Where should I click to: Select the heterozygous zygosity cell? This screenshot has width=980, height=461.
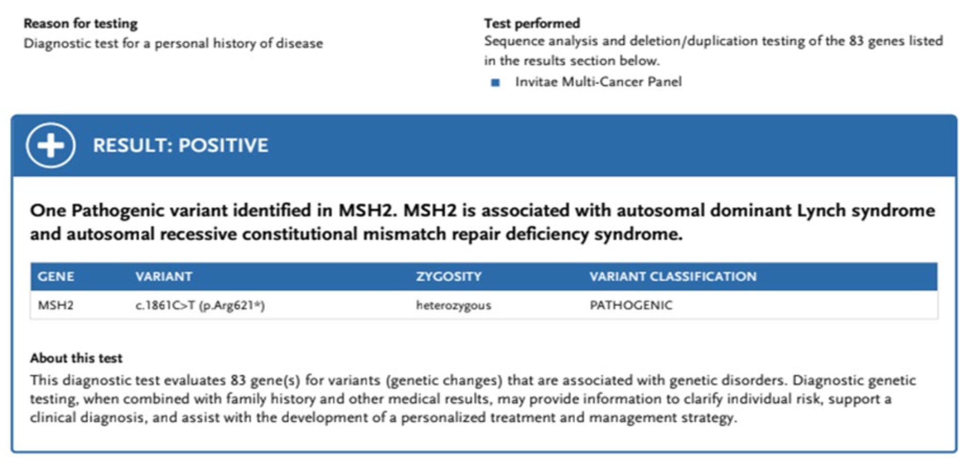[x=454, y=306]
